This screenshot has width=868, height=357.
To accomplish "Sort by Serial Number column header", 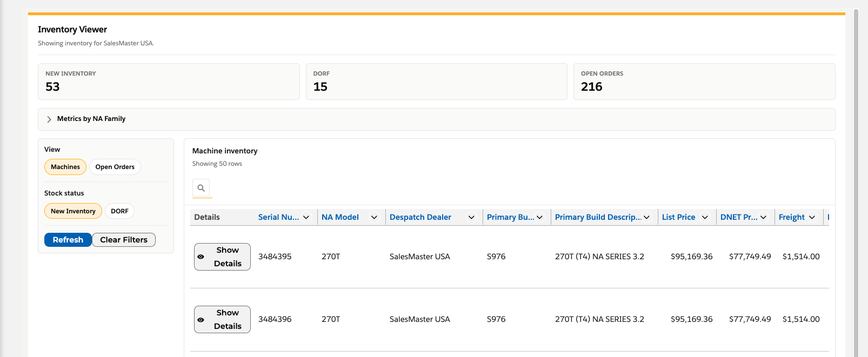I will 278,217.
